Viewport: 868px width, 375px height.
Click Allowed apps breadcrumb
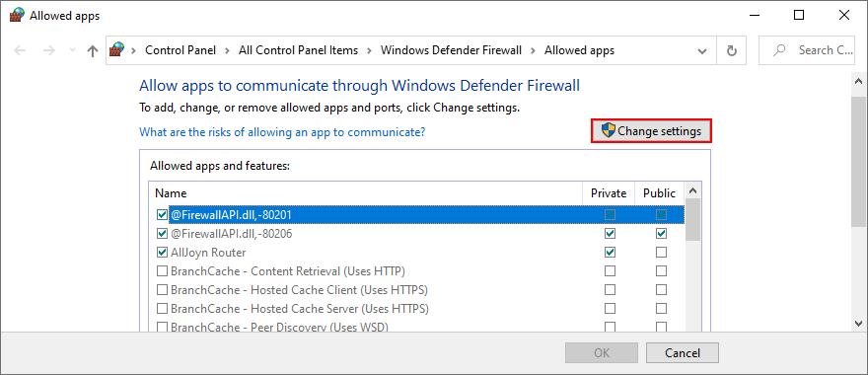click(580, 50)
